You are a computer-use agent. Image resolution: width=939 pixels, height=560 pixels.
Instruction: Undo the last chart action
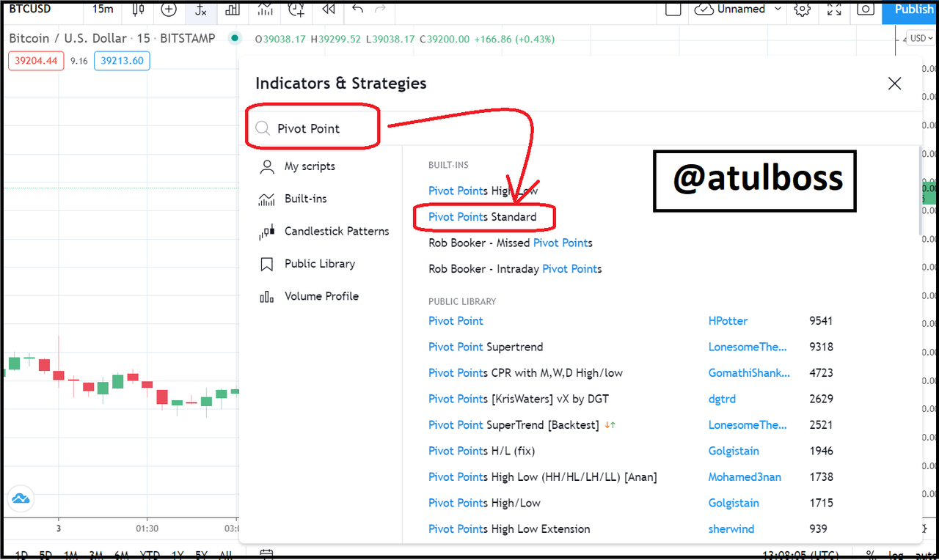357,9
